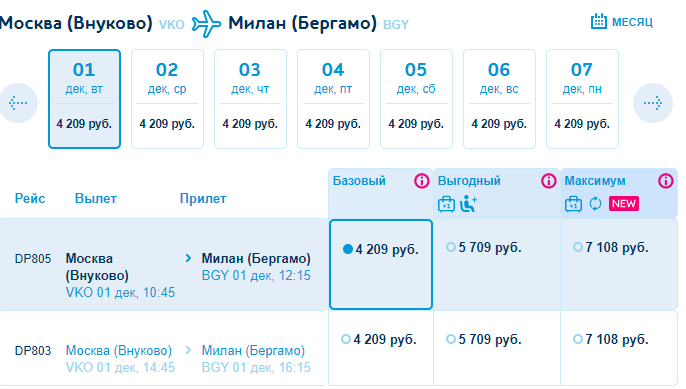Open the month calendar icon
686x389 pixels.
click(598, 21)
